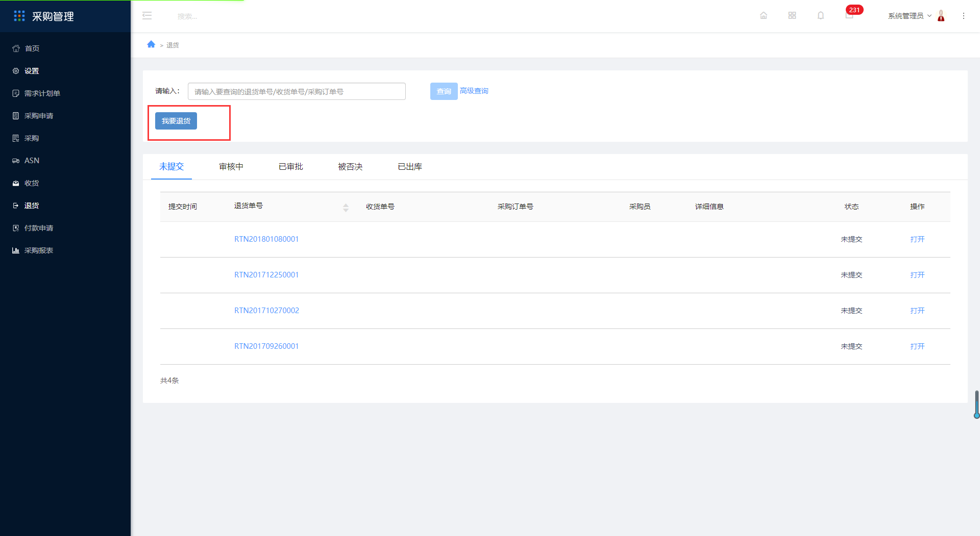This screenshot has width=980, height=536.
Task: Open return order RTN201709260001
Action: (266, 346)
